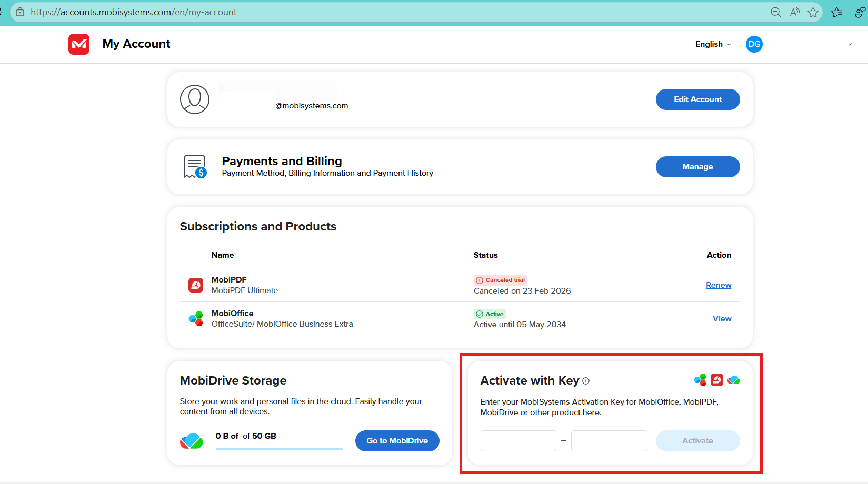Click the MobiDrive icon in Activate with Key card

pyautogui.click(x=734, y=380)
